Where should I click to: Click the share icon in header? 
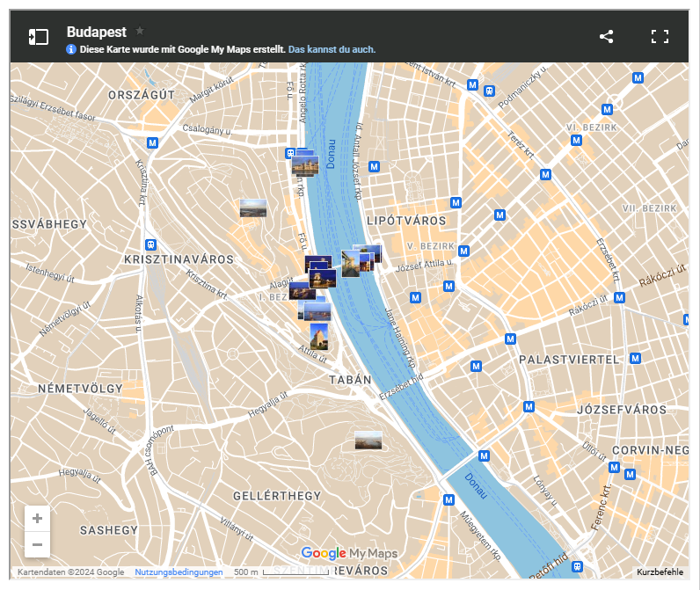pyautogui.click(x=606, y=37)
